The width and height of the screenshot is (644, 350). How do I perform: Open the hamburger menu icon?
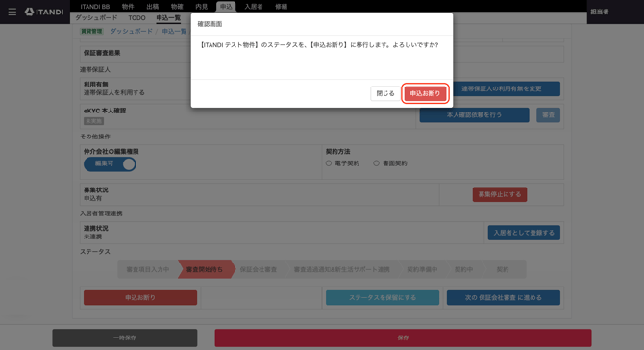pos(12,12)
